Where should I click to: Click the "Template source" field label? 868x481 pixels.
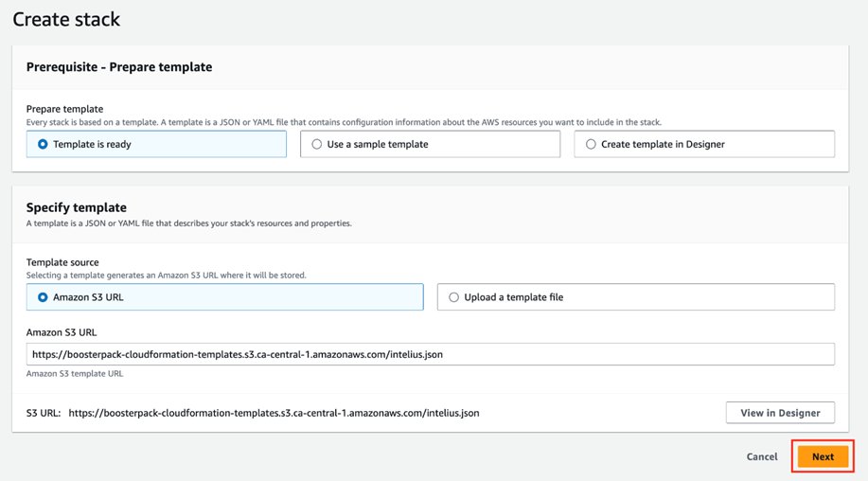[x=62, y=262]
